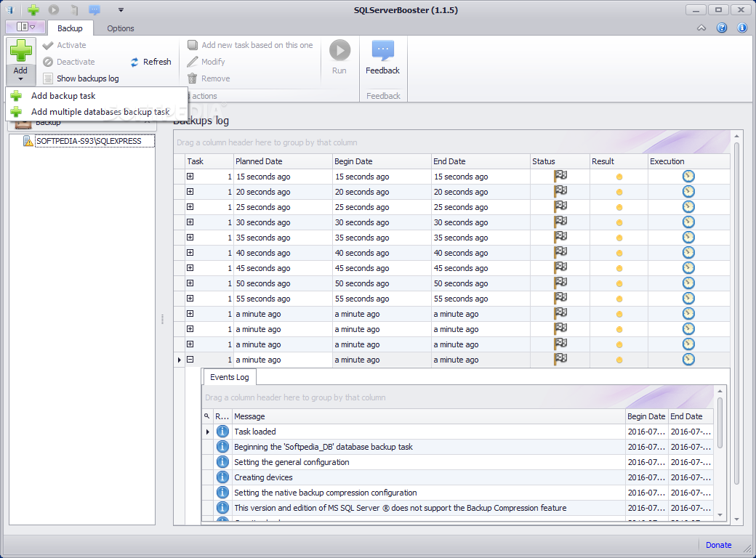This screenshot has width=756, height=558.
Task: Click the Activate checkmark button
Action: tap(64, 45)
